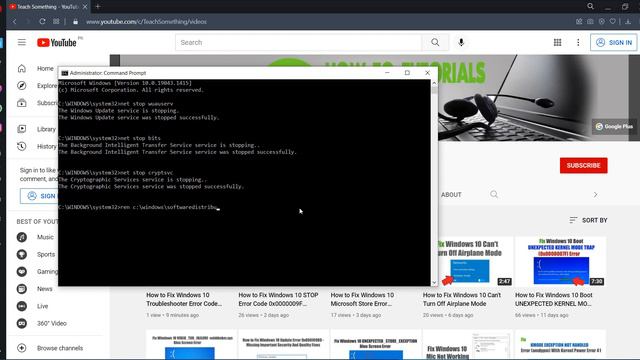
Task: Click sidebar Sign In button
Action: (x=39, y=196)
